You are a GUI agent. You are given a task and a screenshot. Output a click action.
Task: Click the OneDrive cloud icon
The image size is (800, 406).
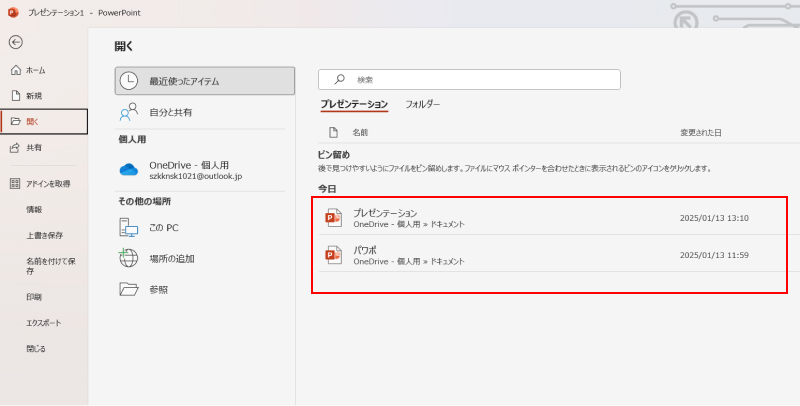tap(129, 170)
